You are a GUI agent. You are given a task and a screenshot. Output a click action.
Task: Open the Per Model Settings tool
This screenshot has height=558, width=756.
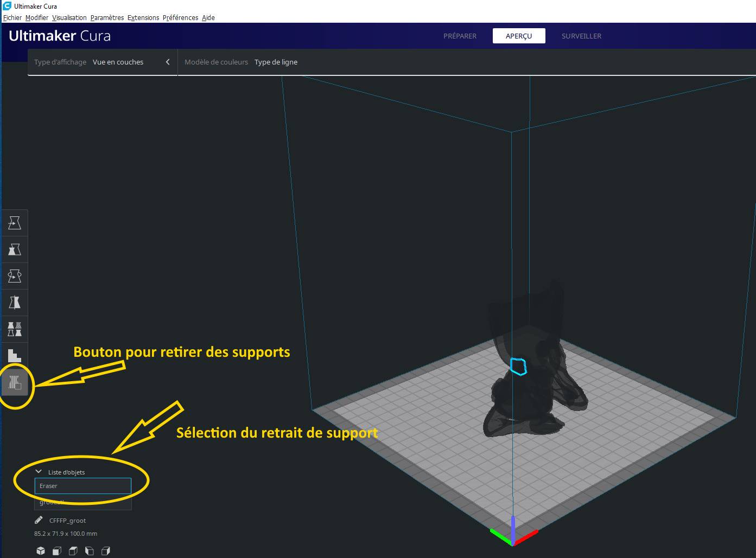[x=15, y=329]
